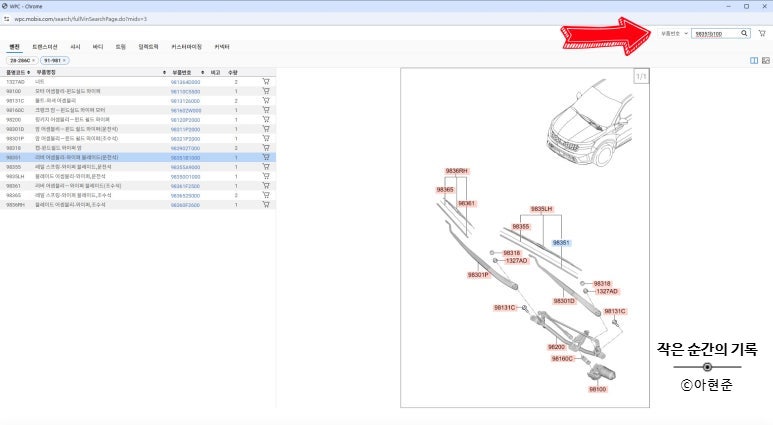Sort by 부품명칭 column arrow
The image size is (773, 425).
164,72
